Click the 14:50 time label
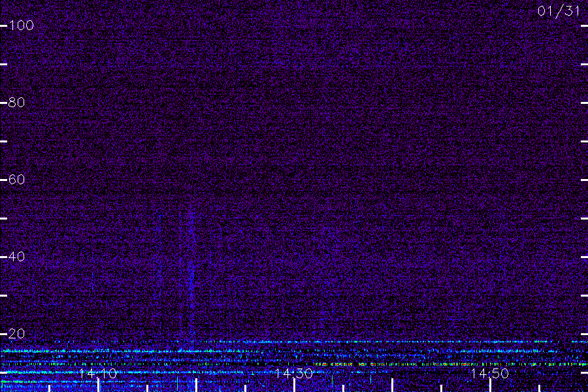 [490, 373]
